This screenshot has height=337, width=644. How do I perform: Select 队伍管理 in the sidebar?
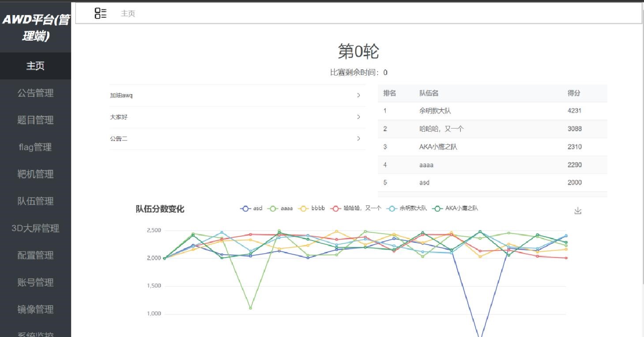click(x=35, y=201)
